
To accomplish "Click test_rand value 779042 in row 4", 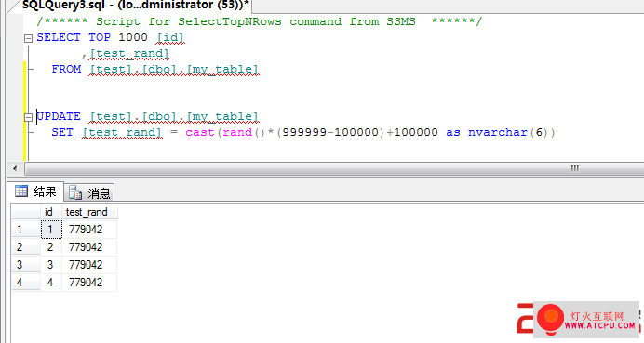I will click(x=89, y=283).
